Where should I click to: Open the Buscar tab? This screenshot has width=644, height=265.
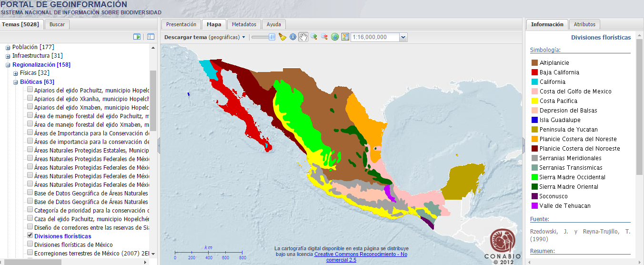tap(57, 24)
